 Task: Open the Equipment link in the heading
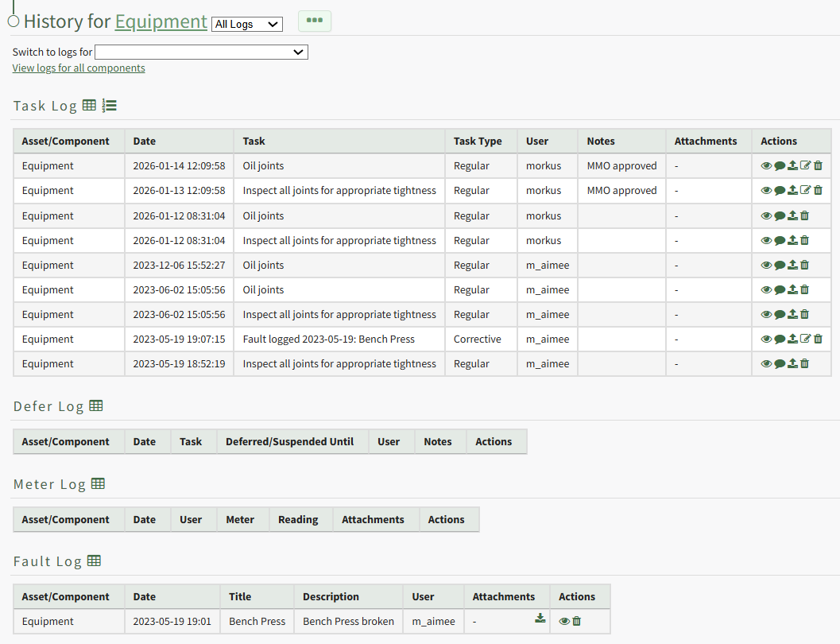[161, 21]
